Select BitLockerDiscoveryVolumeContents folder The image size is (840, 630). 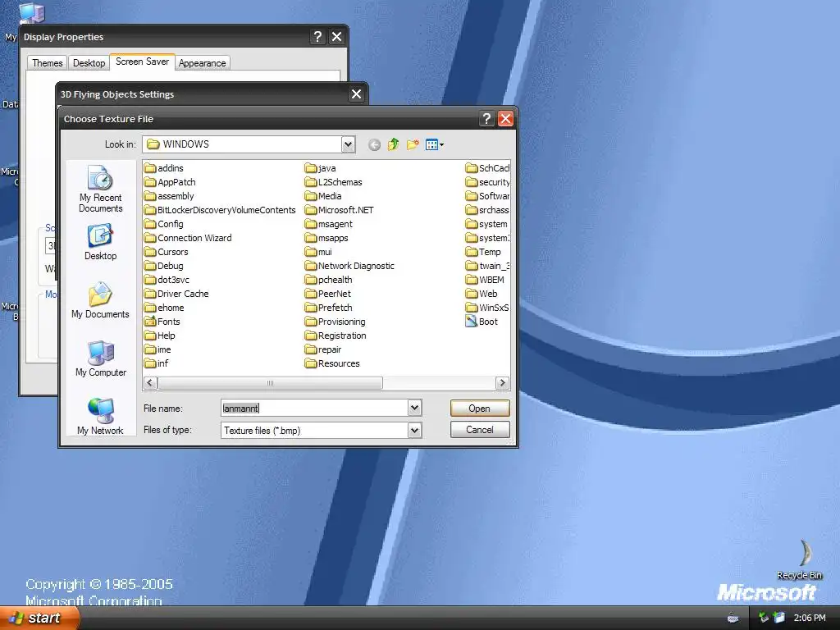tap(220, 210)
